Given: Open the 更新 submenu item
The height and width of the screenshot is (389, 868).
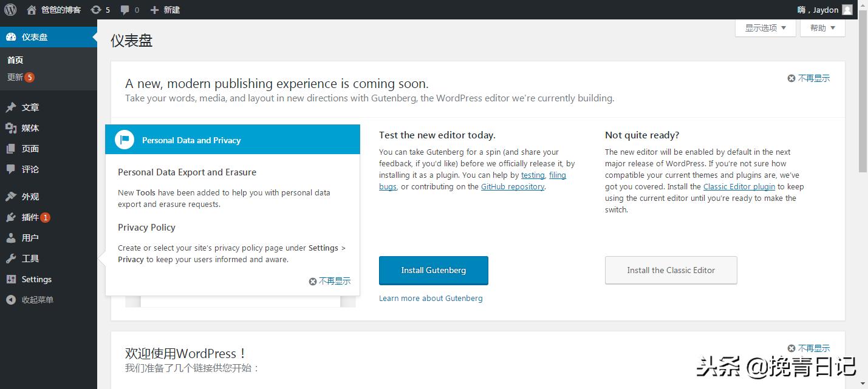Looking at the screenshot, I should (15, 77).
